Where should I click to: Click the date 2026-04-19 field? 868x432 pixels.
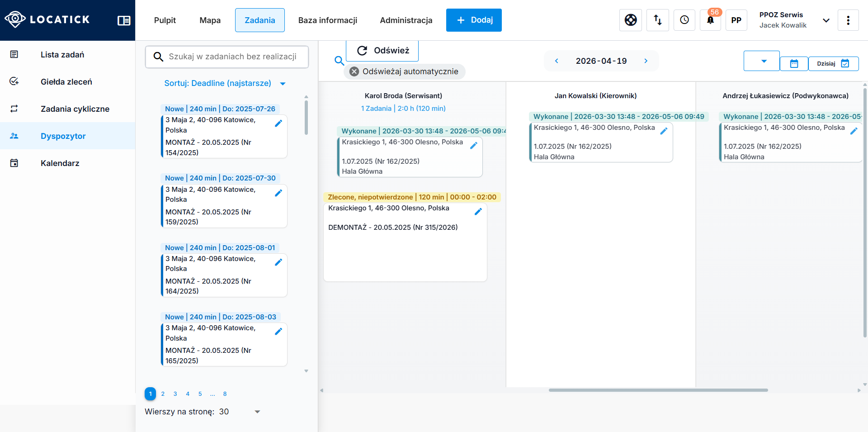tap(601, 61)
